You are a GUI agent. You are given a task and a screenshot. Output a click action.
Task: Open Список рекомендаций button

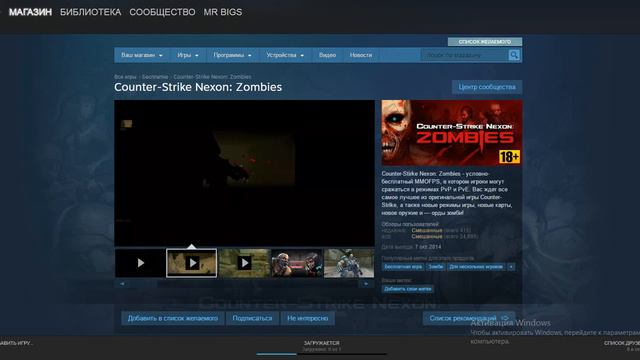pos(469,318)
